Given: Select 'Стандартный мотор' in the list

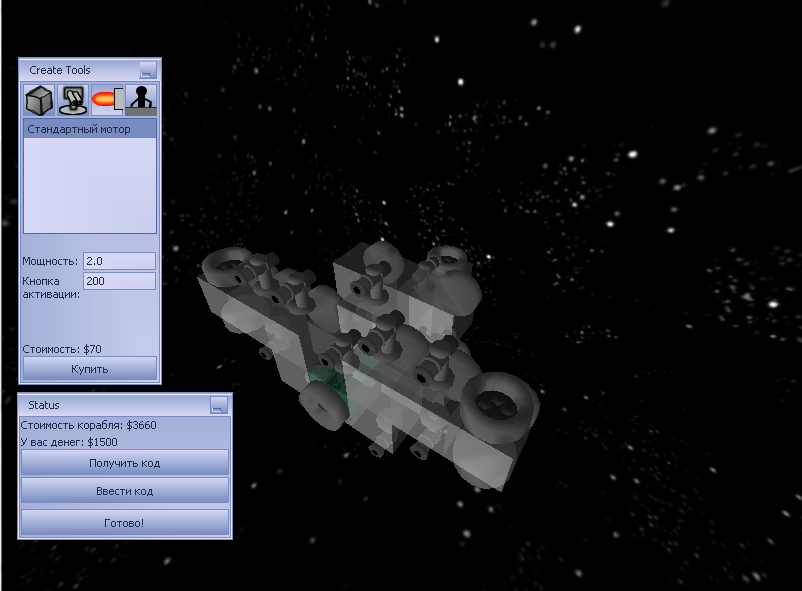Looking at the screenshot, I should click(89, 129).
